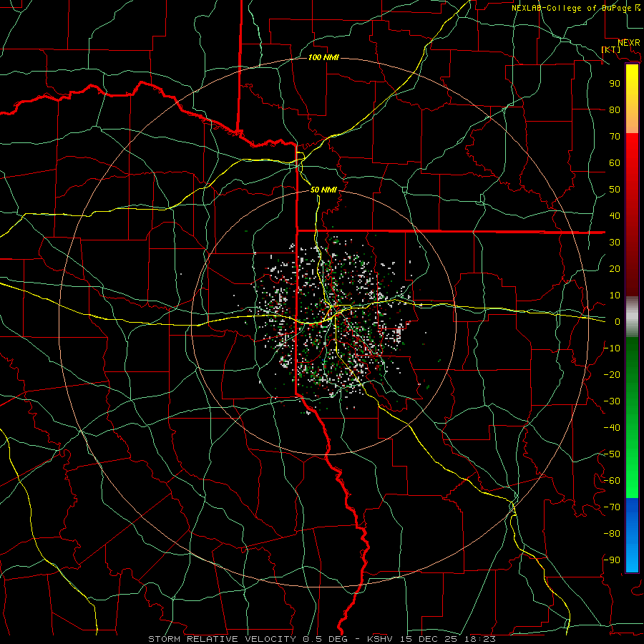The height and width of the screenshot is (644, 644).
Task: Click the "-70" value on the velocity scale
Action: coord(612,507)
